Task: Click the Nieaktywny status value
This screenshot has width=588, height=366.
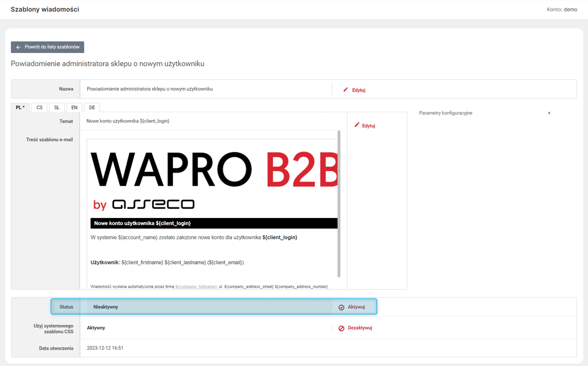Action: pos(106,307)
